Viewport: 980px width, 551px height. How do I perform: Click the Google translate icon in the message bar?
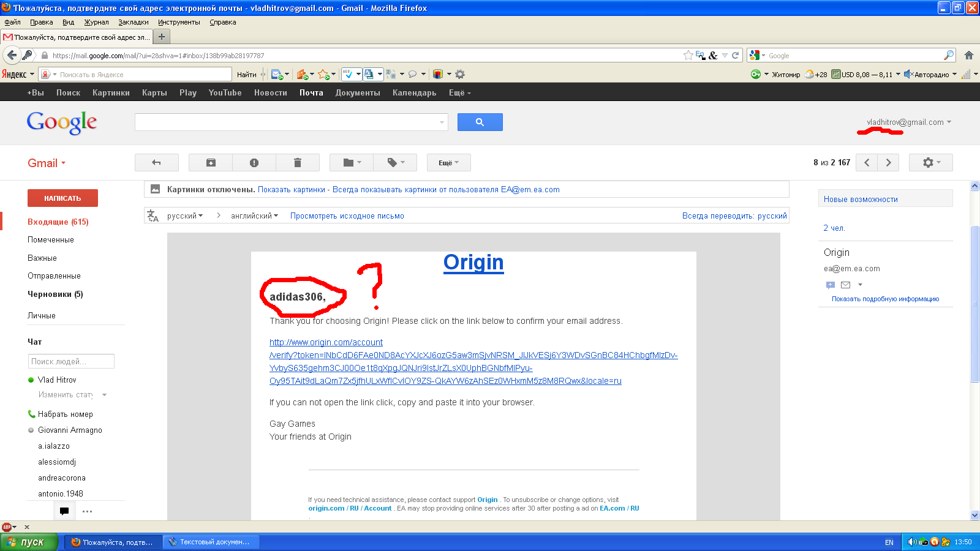153,216
